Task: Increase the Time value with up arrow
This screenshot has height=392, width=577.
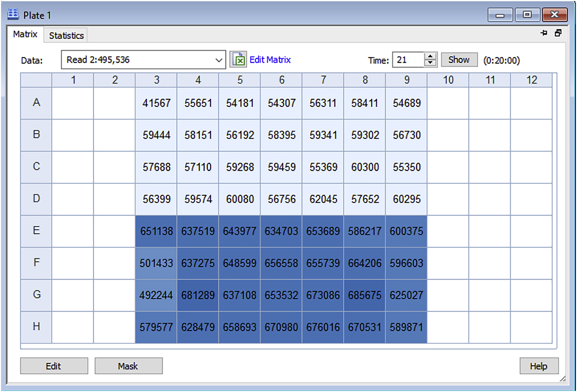Action: [430, 56]
